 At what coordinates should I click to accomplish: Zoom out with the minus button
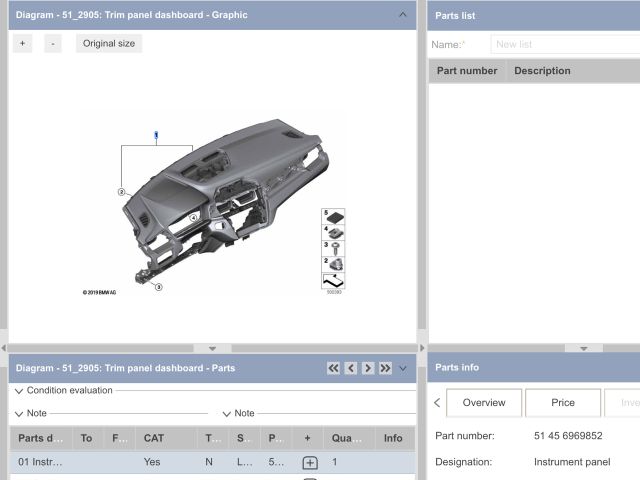pyautogui.click(x=53, y=44)
